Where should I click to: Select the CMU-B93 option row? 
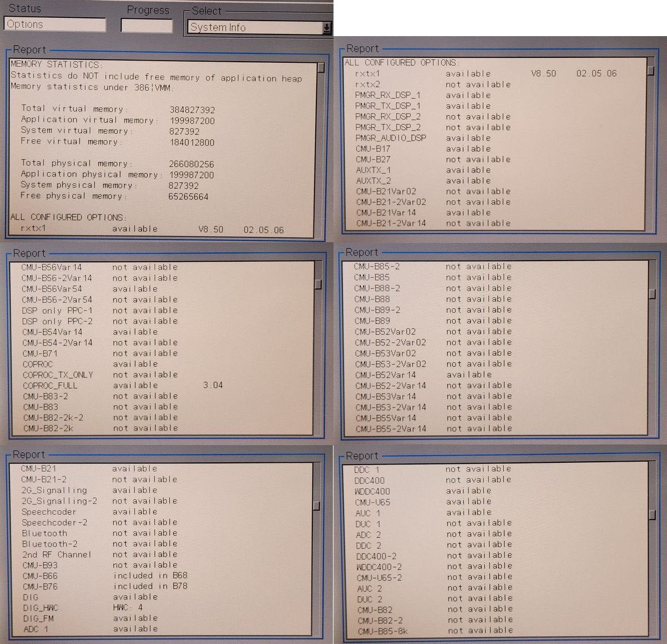click(99, 565)
